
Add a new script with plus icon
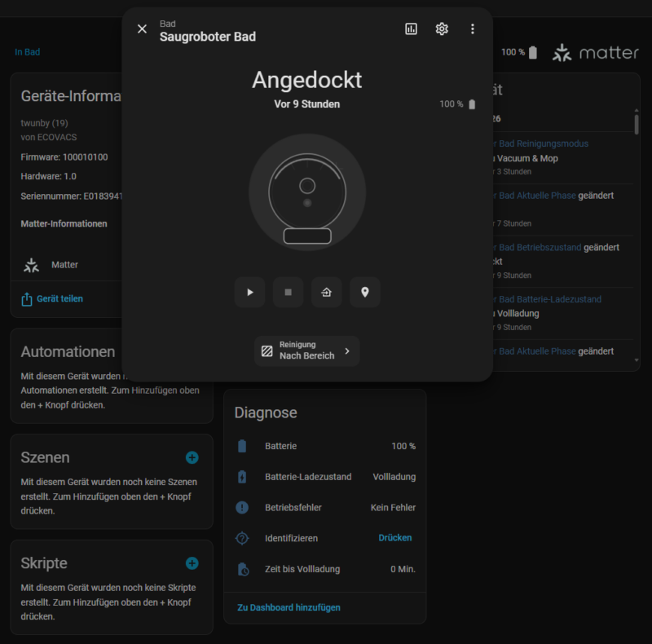pyautogui.click(x=192, y=562)
